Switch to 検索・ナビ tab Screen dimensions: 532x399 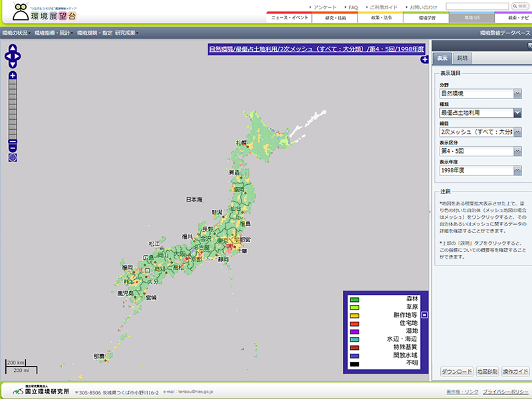(x=513, y=17)
